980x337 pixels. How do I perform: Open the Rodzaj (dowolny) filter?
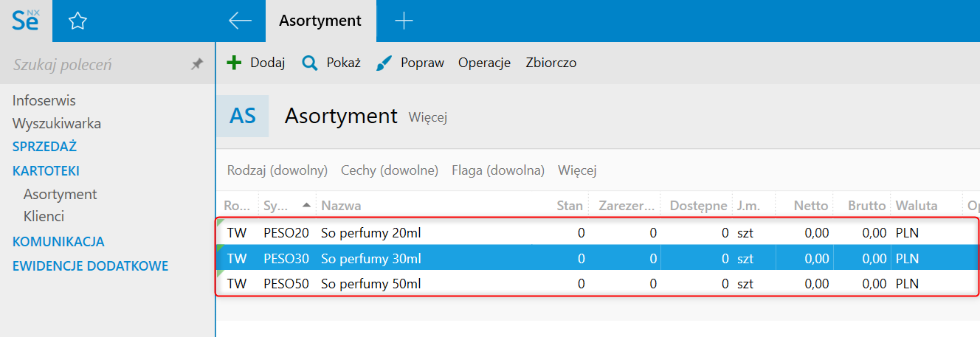tap(277, 170)
